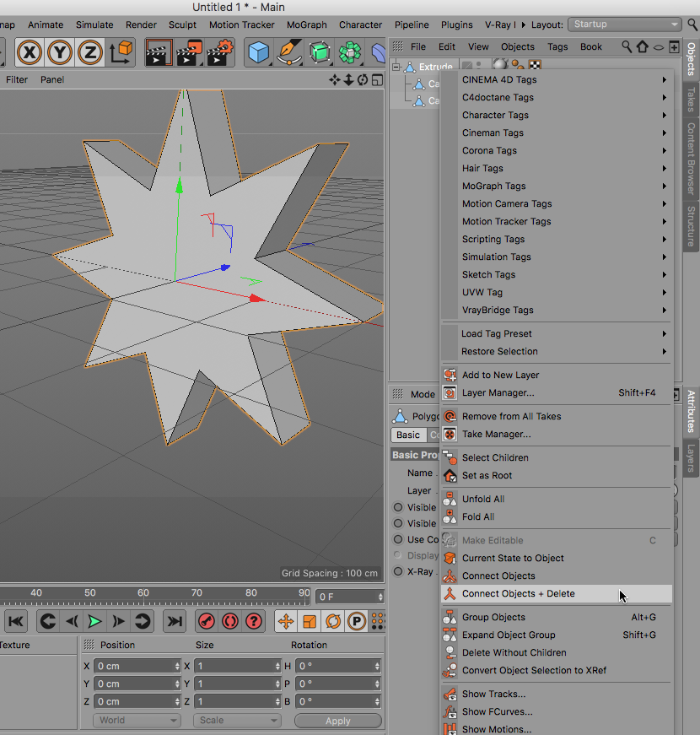
Task: Toggle Parameter keyframe P icon
Action: 357,622
